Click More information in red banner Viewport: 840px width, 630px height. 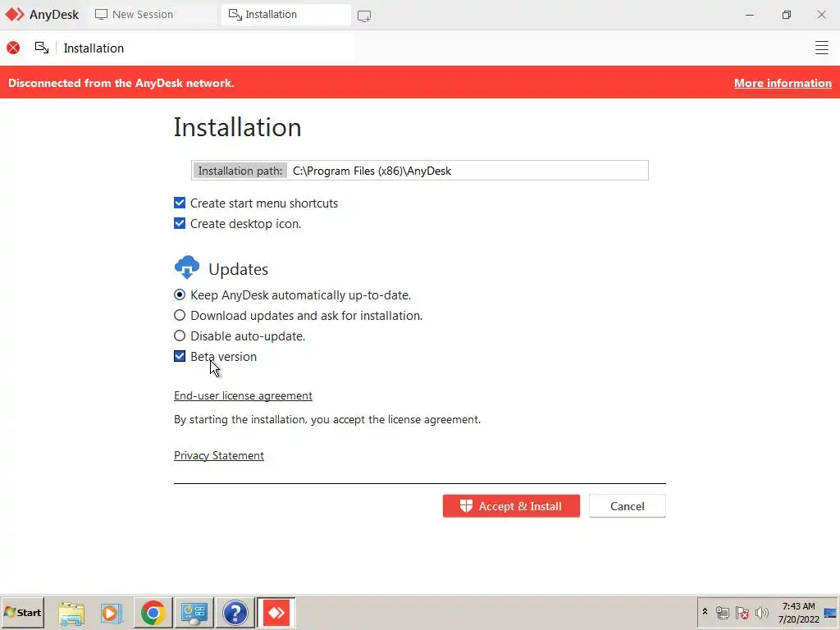(x=783, y=83)
